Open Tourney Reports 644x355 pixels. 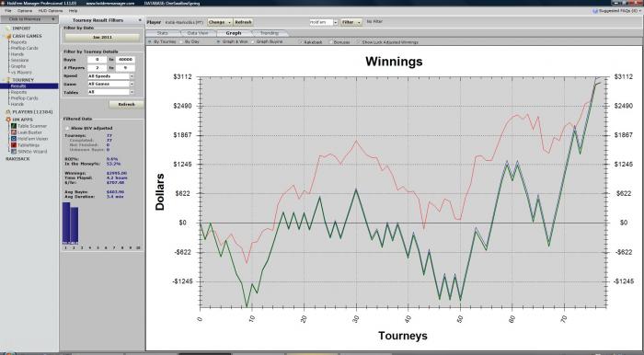(x=19, y=92)
